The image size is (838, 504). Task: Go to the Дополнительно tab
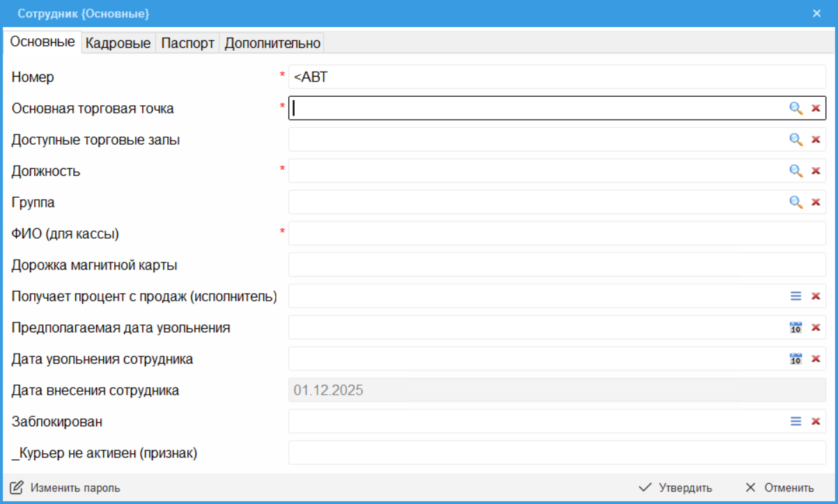coord(272,43)
